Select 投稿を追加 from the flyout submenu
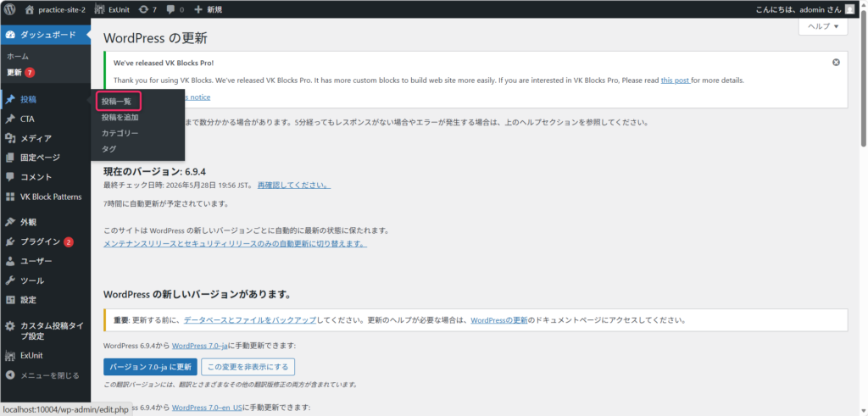Viewport: 868px width, 416px height. 120,117
